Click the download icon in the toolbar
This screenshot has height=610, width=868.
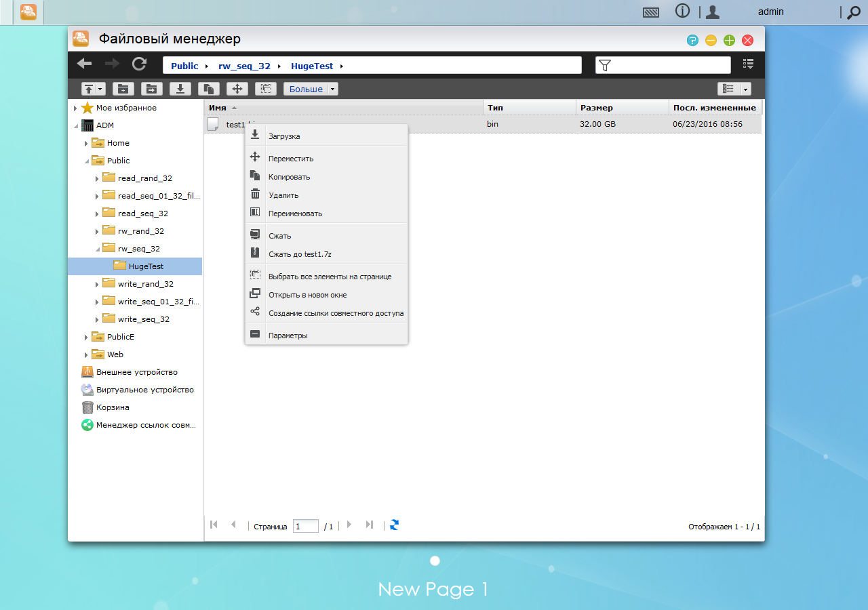point(180,89)
